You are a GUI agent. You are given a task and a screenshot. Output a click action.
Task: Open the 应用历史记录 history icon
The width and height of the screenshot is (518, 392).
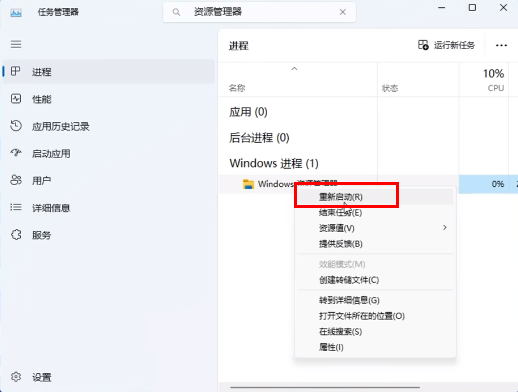[16, 126]
